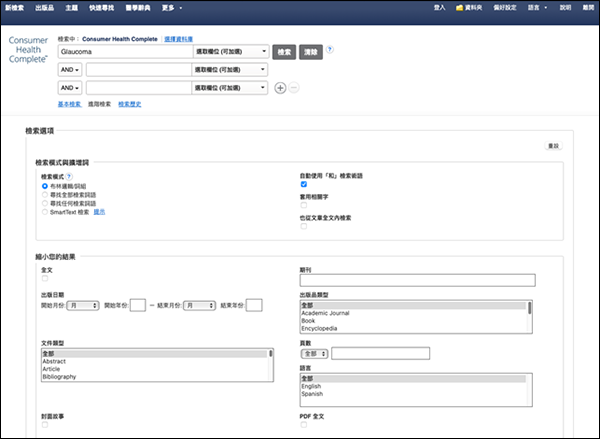
Task: Enable 套用相關字 checkbox
Action: 304,206
